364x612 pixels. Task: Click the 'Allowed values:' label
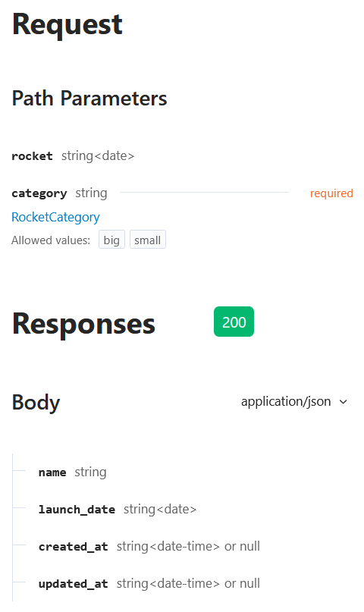(x=51, y=240)
